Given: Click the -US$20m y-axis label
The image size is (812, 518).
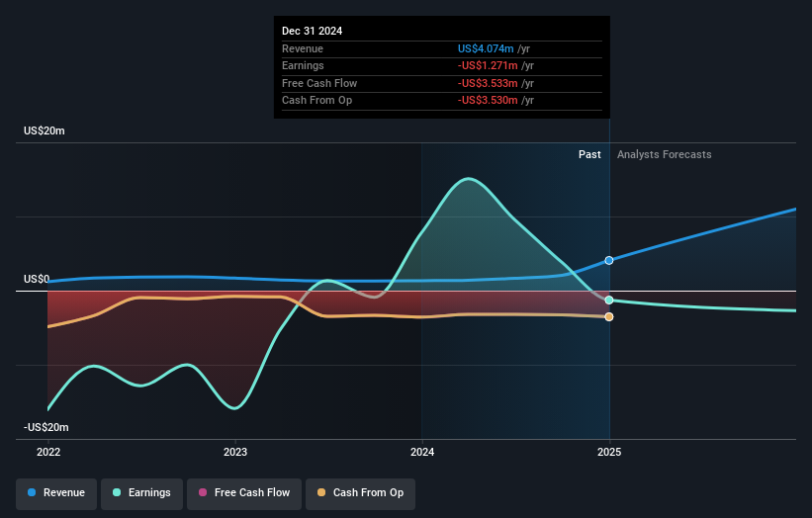Looking at the screenshot, I should tap(46, 427).
